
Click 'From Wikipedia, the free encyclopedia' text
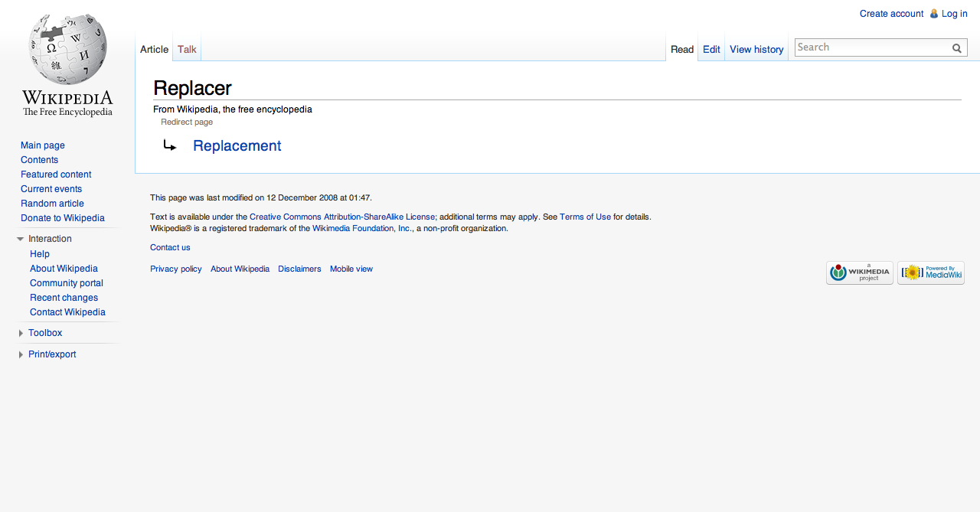tap(233, 109)
